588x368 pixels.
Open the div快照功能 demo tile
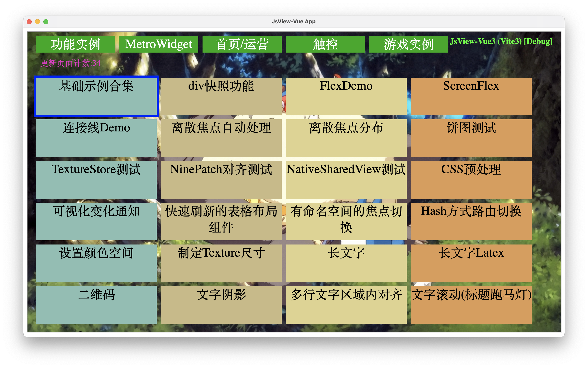(x=221, y=96)
